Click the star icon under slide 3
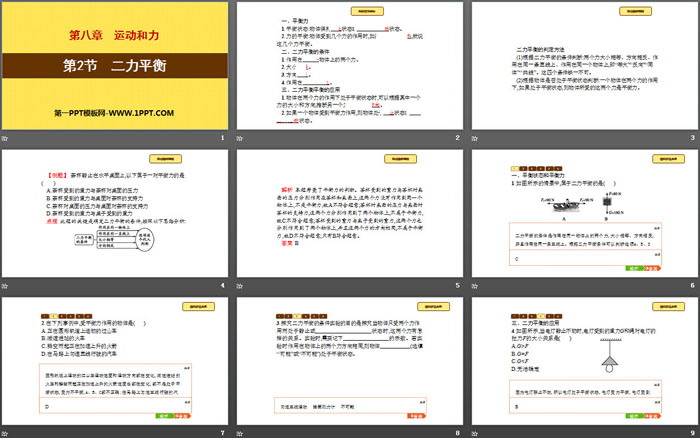 (x=475, y=138)
